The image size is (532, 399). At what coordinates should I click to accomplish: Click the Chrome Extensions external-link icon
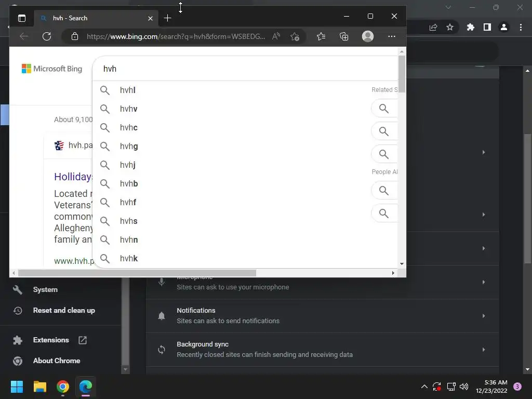tap(83, 340)
